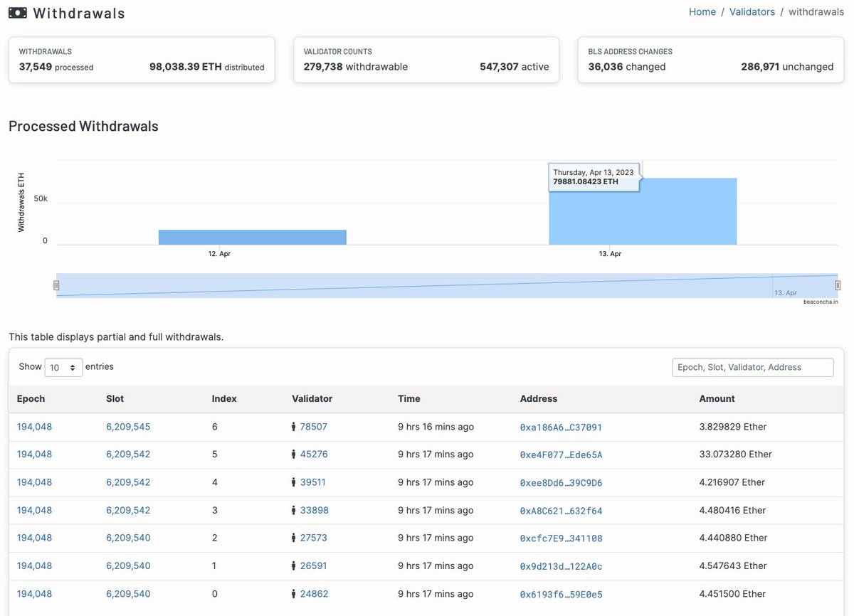Click the amount 3.829829 Ether
854x616 pixels.
point(733,427)
